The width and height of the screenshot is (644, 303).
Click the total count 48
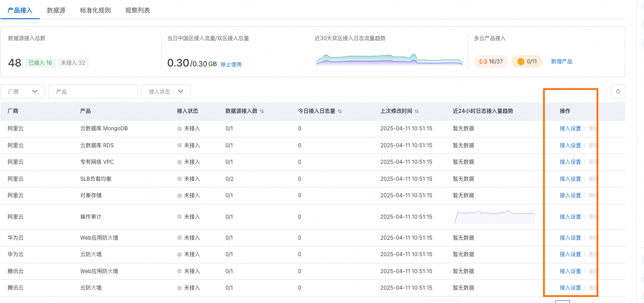[x=15, y=63]
